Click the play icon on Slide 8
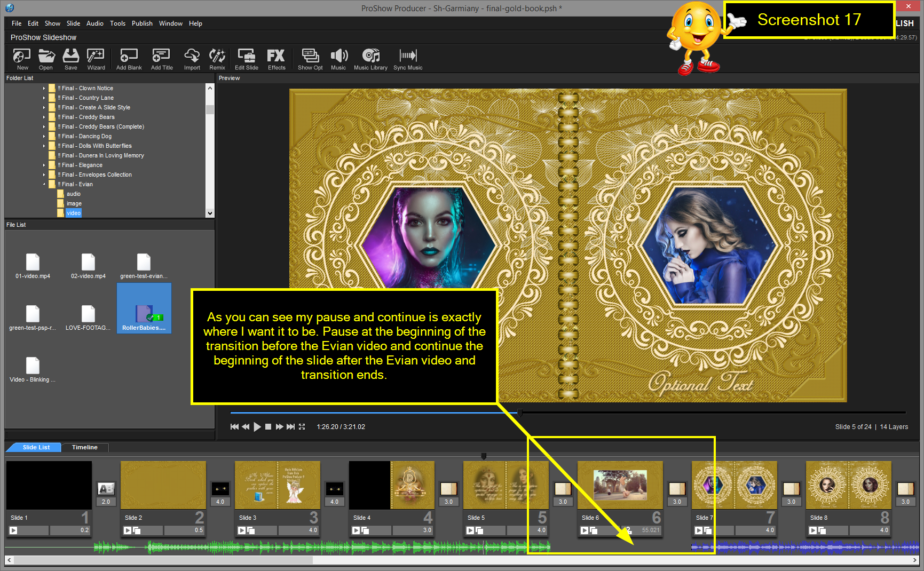 pyautogui.click(x=813, y=530)
